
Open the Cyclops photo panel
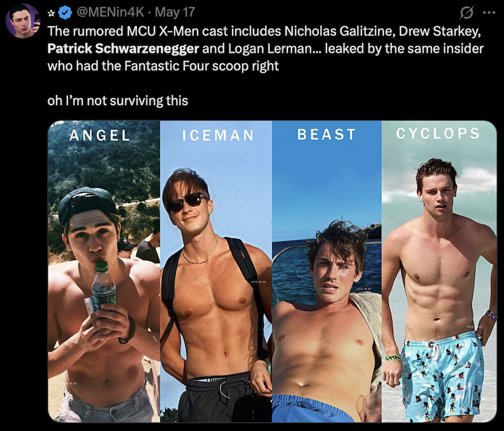(x=439, y=272)
